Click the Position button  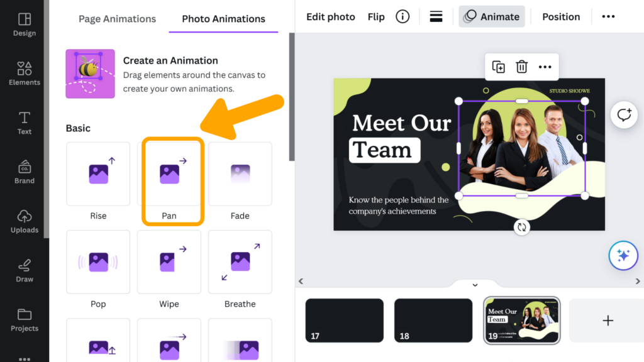561,17
